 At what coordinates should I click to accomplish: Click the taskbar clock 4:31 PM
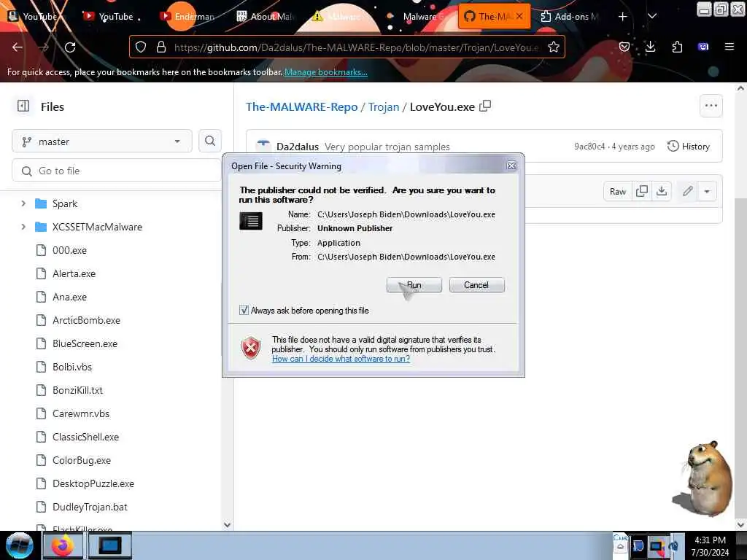(x=710, y=540)
